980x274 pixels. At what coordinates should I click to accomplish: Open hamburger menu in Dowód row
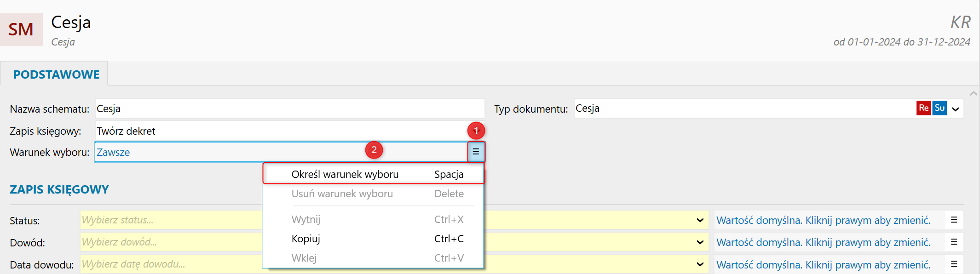click(954, 242)
